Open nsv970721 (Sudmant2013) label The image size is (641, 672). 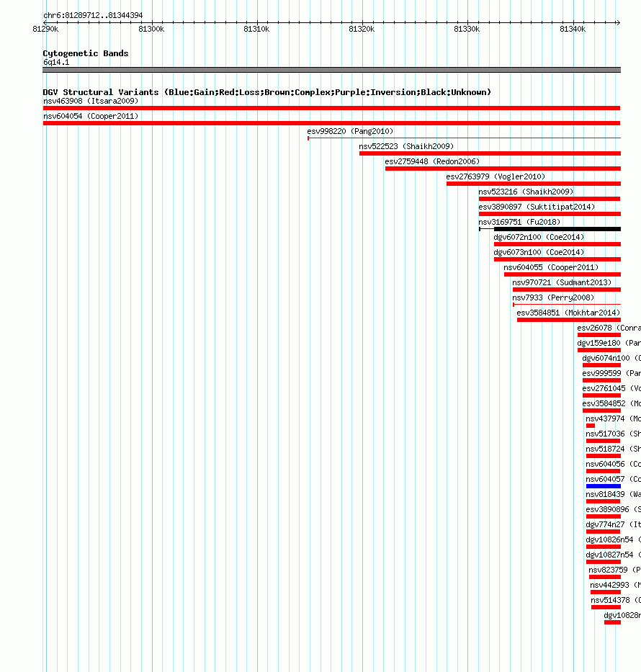tap(562, 283)
